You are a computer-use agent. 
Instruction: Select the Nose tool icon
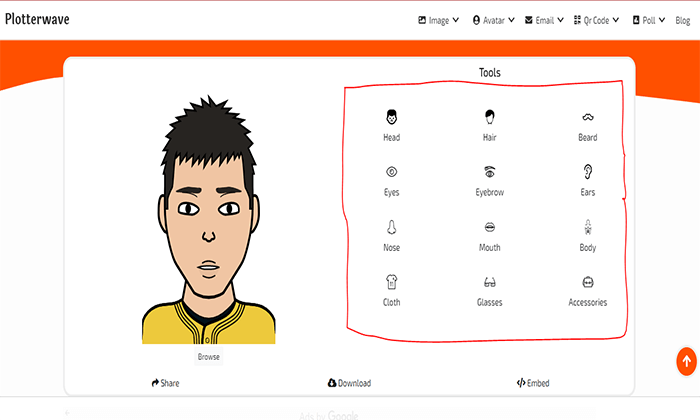click(x=392, y=227)
